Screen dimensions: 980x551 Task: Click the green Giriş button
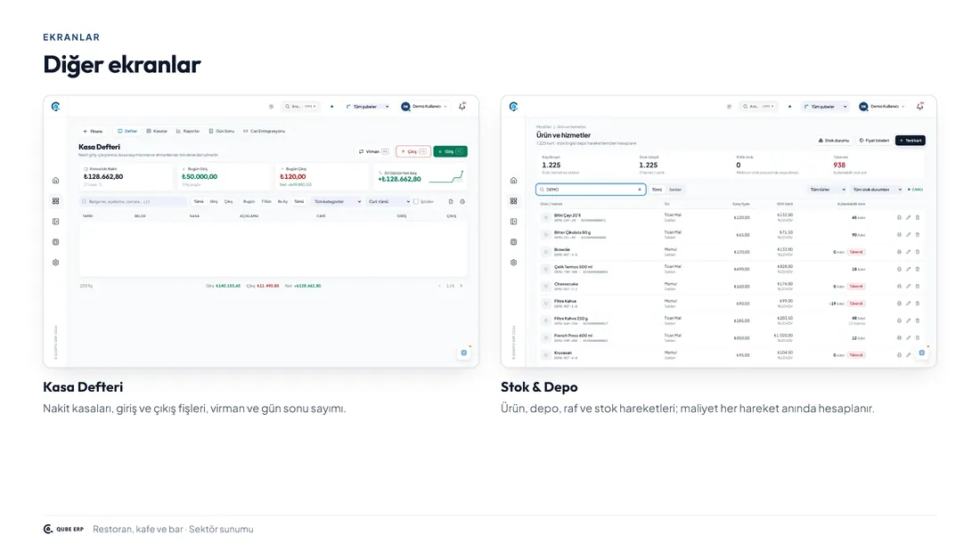tap(450, 152)
